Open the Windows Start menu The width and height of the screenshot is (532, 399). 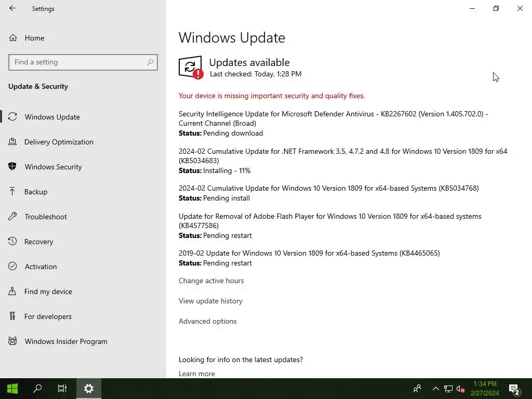12,389
